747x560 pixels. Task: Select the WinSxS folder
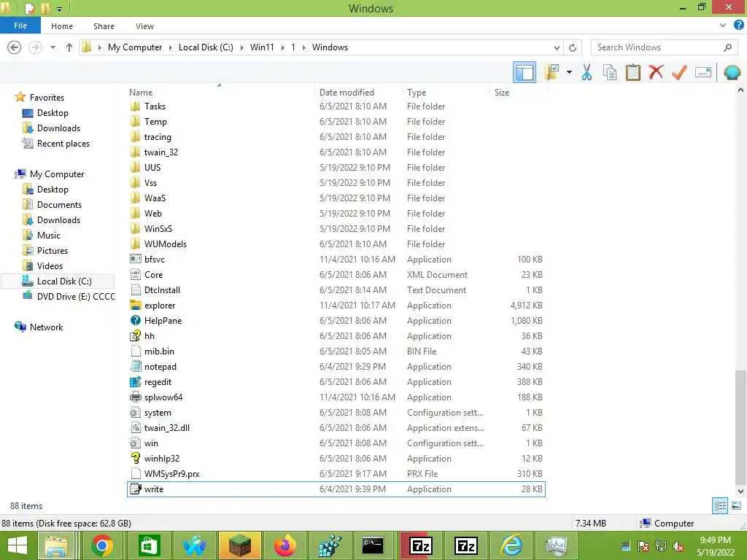158,228
